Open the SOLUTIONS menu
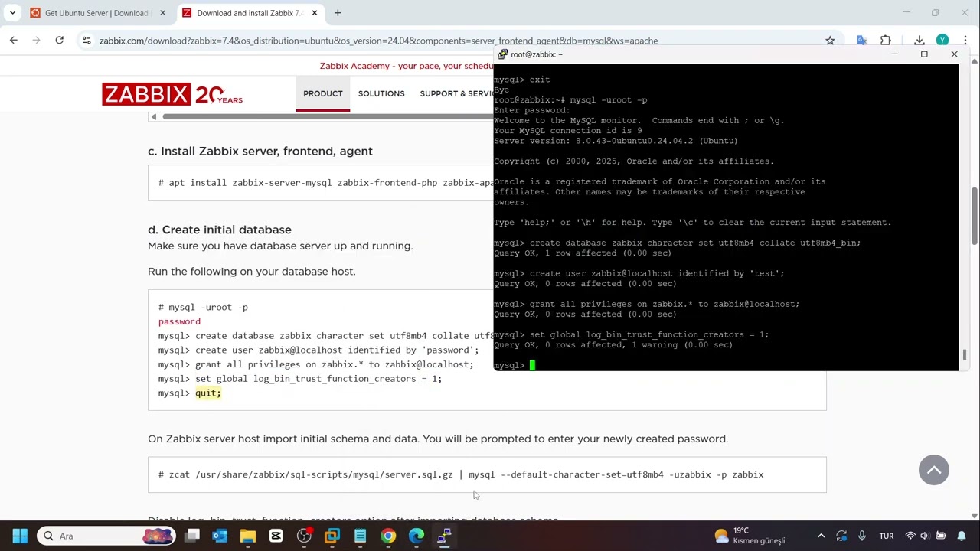 381,93
